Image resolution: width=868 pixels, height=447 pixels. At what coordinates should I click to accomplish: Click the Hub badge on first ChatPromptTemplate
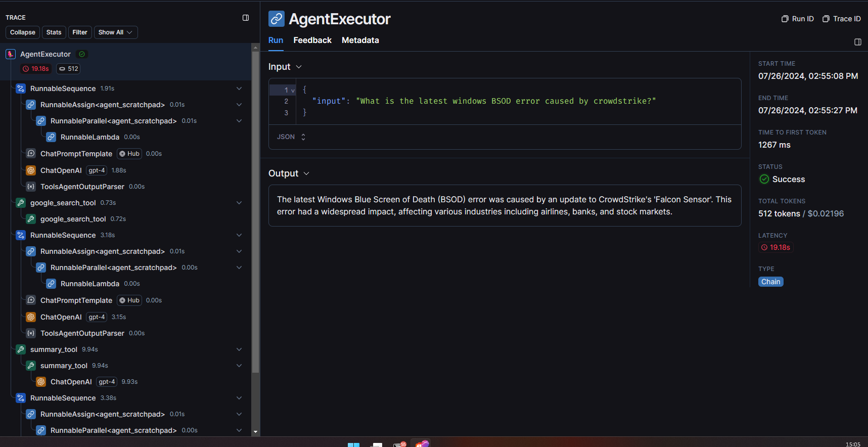tap(129, 154)
